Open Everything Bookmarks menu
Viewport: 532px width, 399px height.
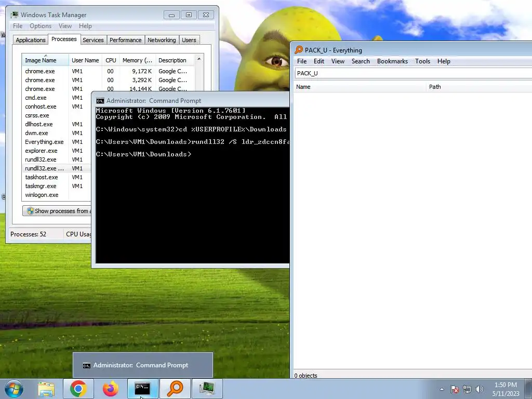tap(392, 61)
